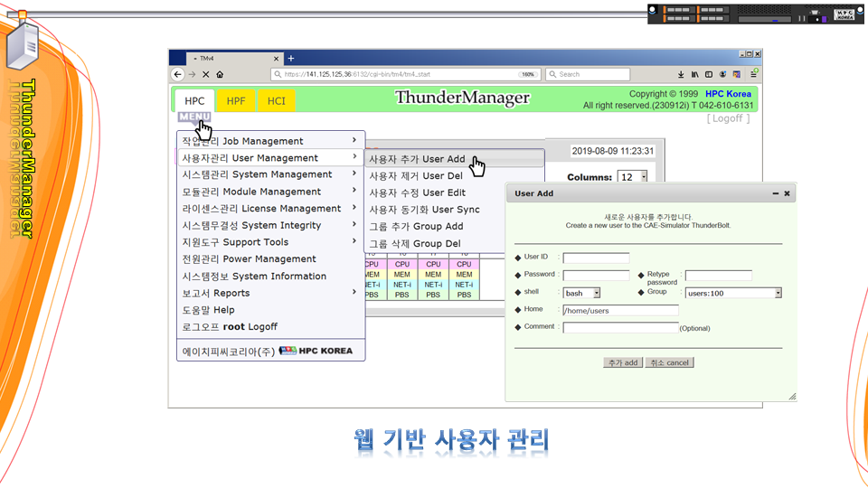868x488 pixels.
Task: Select root Logoff menu entry
Action: (270, 326)
